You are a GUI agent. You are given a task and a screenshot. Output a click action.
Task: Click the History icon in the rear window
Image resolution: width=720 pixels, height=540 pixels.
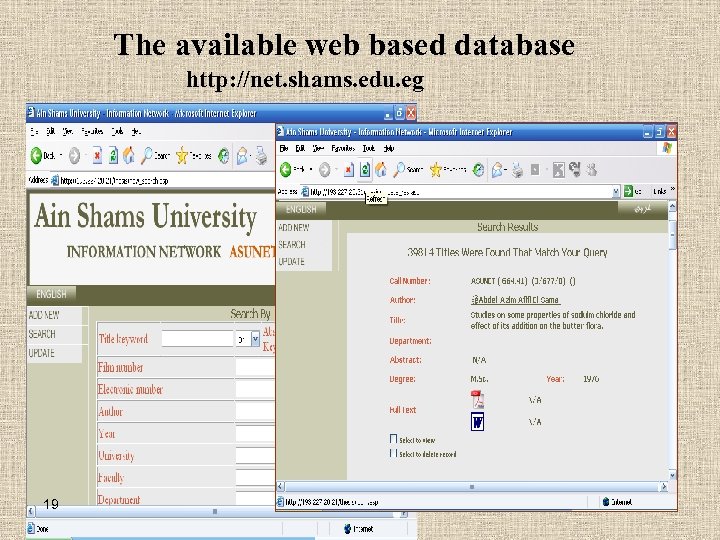pos(223,156)
